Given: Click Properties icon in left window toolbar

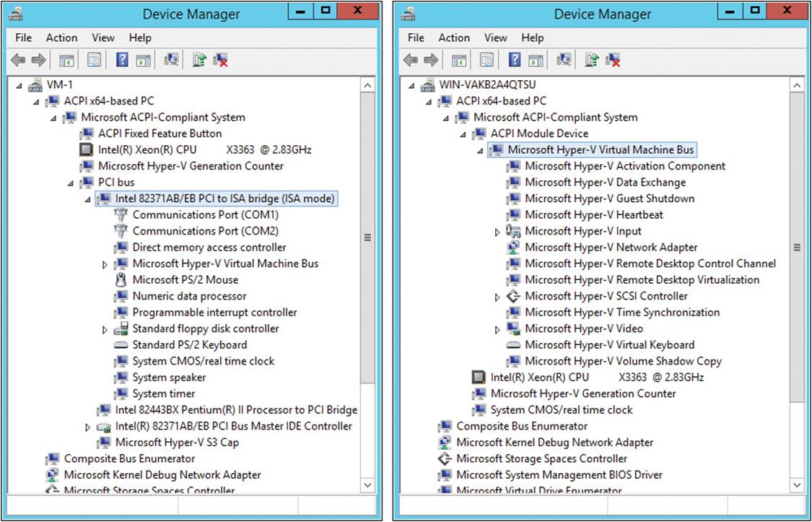Looking at the screenshot, I should [x=94, y=60].
